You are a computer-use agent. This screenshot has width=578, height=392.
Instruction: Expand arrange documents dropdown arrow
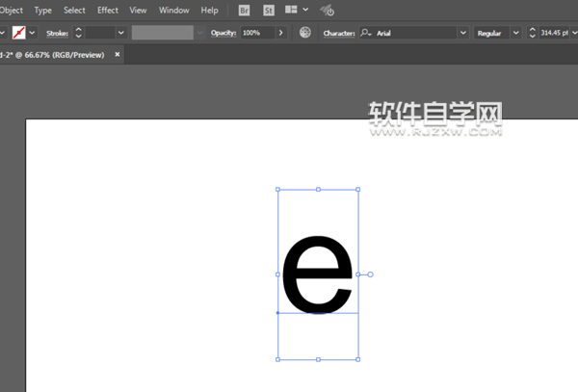tap(305, 10)
